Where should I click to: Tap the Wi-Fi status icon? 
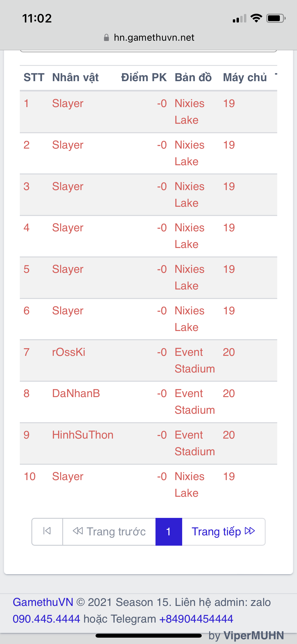coord(256,18)
